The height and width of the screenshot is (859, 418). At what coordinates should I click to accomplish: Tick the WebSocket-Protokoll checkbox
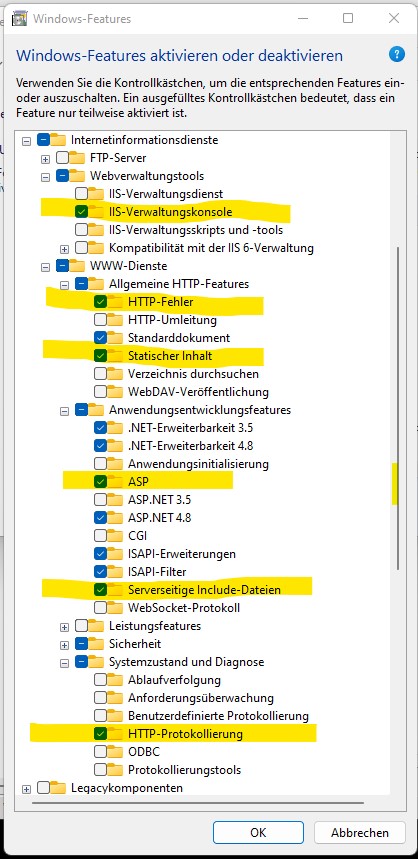101,608
